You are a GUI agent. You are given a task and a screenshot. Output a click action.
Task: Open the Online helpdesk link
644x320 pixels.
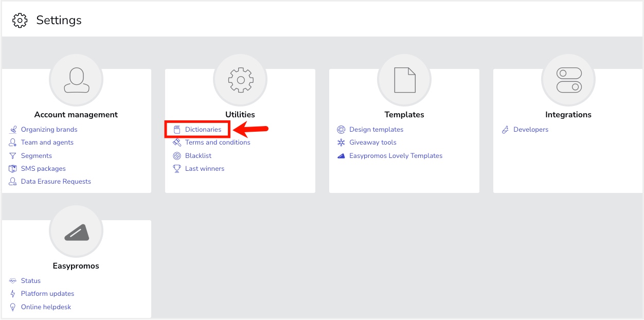coord(46,307)
